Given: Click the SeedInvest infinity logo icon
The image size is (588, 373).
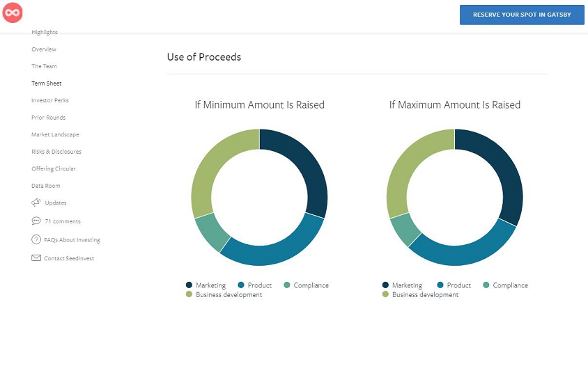Looking at the screenshot, I should [x=13, y=13].
